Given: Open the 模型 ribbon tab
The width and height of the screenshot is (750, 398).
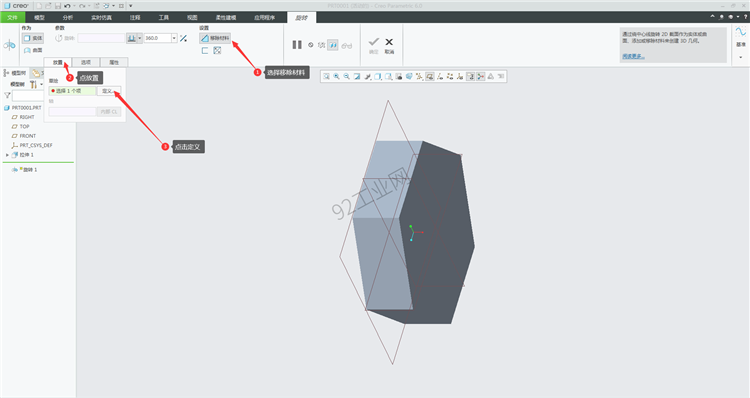Looking at the screenshot, I should click(x=39, y=18).
